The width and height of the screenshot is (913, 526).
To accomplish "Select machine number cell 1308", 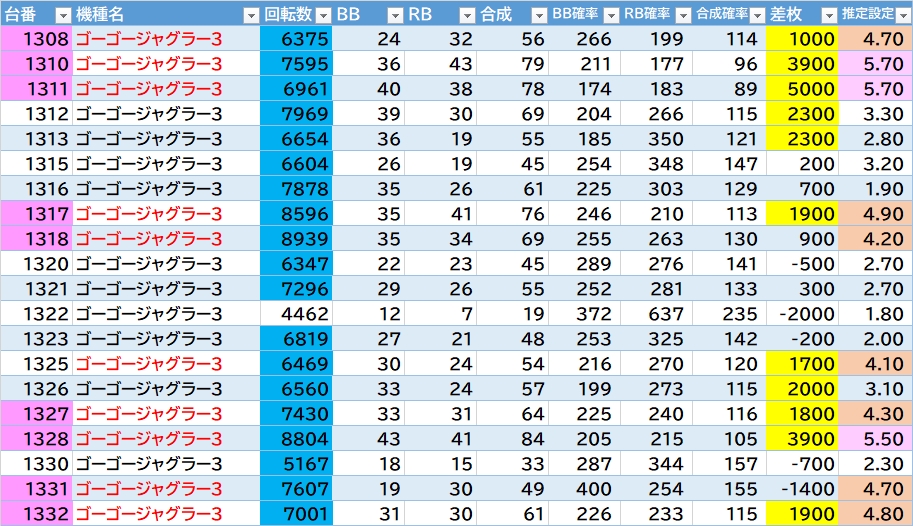I will [36, 38].
